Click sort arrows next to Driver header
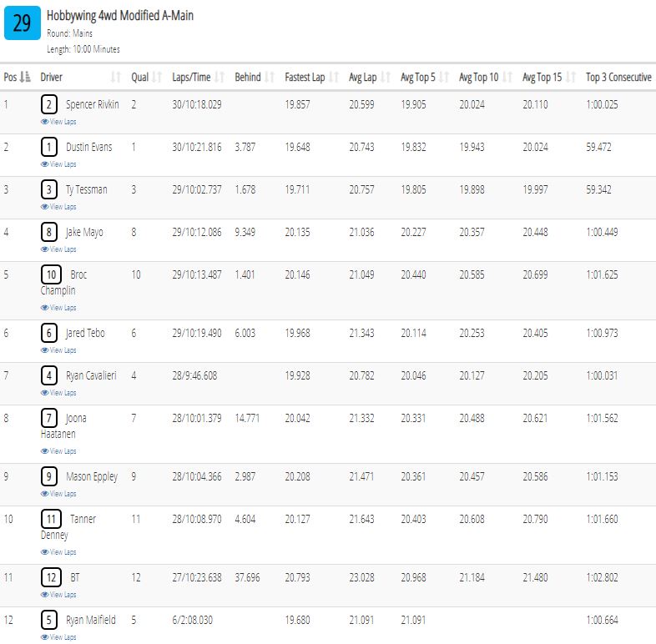 coord(116,77)
